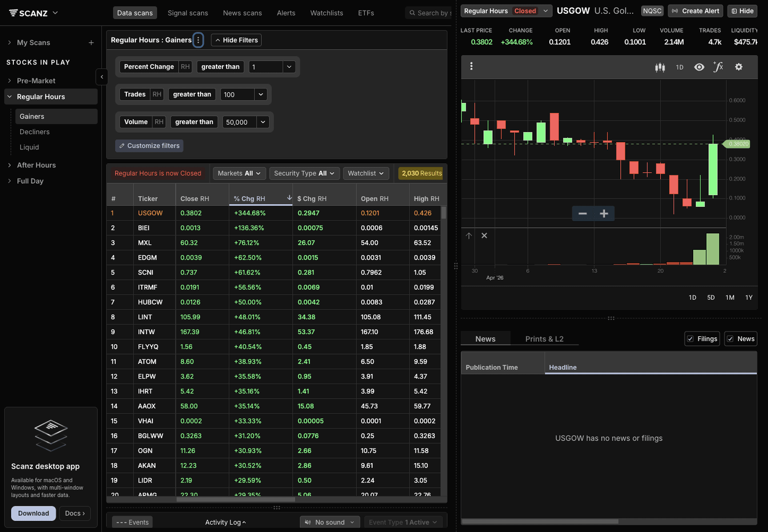Switch to Prints & L2 tab
The height and width of the screenshot is (532, 768).
point(544,339)
